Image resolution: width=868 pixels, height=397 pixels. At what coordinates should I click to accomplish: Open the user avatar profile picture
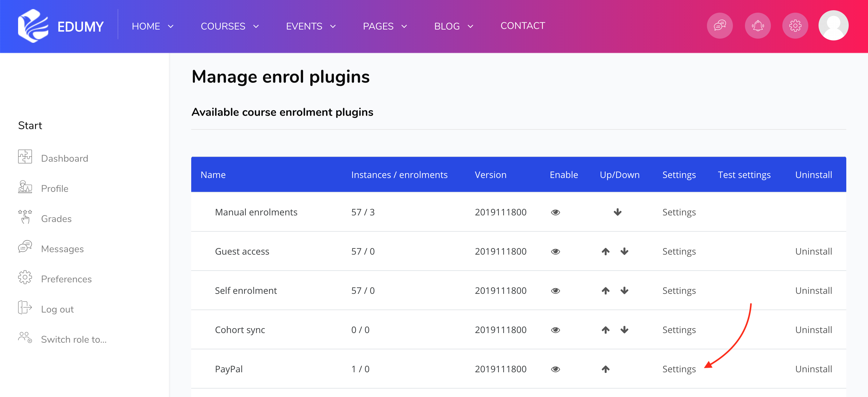833,26
